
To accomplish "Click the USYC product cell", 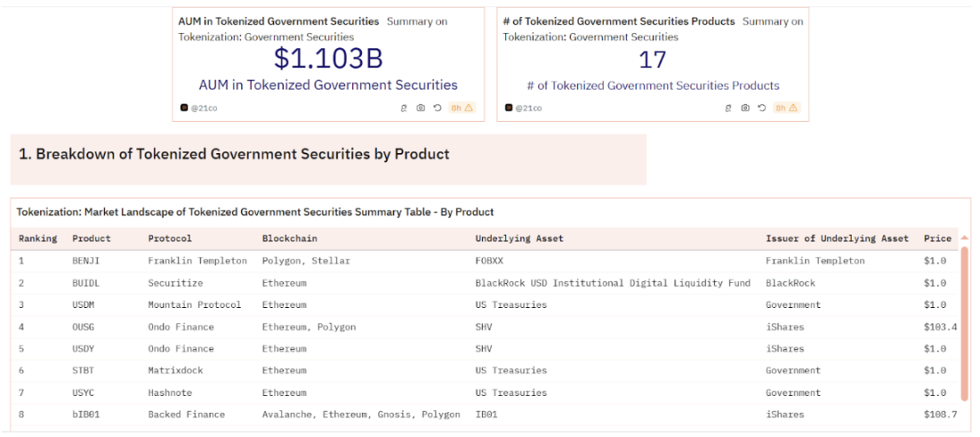I will tap(83, 392).
